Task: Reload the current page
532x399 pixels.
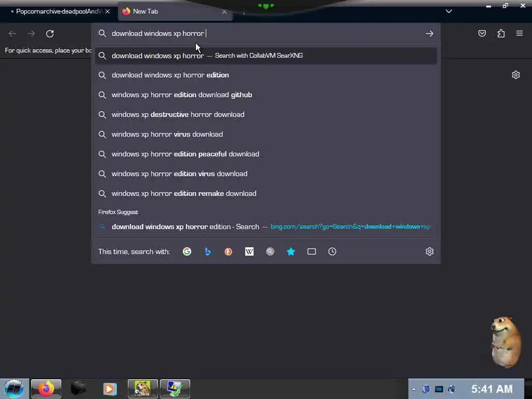Action: click(x=50, y=34)
